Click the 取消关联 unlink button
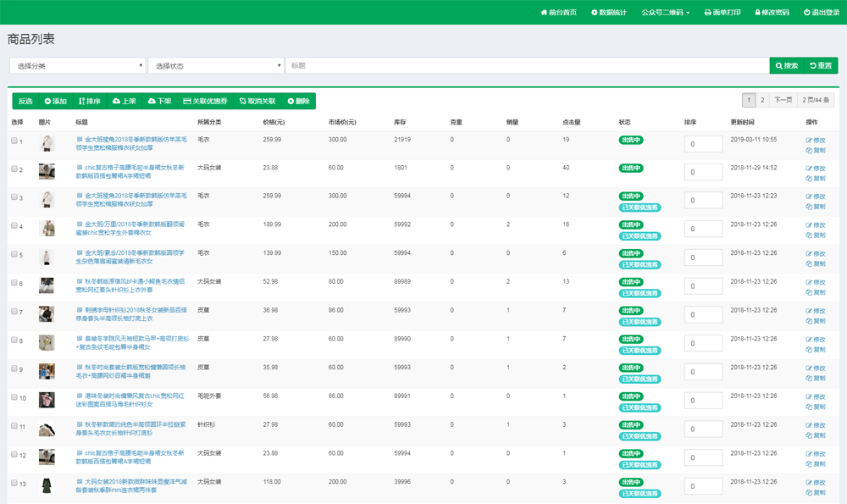The image size is (847, 504). [x=257, y=101]
